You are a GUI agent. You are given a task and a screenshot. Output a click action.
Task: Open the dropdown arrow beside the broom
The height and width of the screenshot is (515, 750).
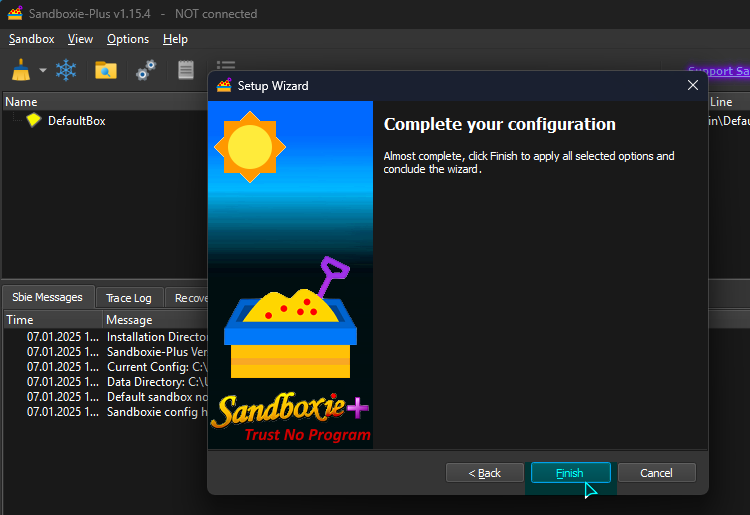click(x=43, y=70)
